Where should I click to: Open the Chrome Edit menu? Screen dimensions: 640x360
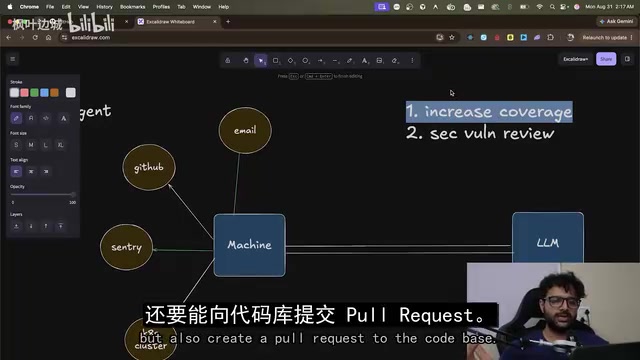pos(66,7)
